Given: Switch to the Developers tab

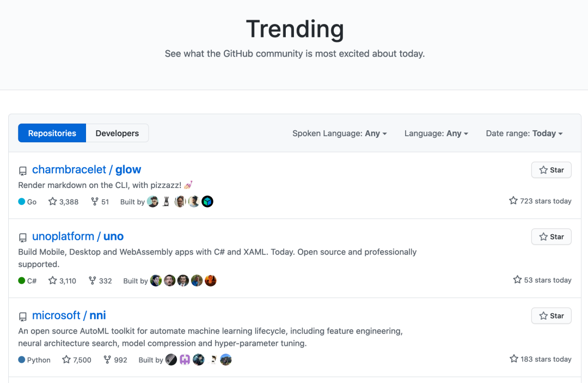Looking at the screenshot, I should [x=117, y=133].
